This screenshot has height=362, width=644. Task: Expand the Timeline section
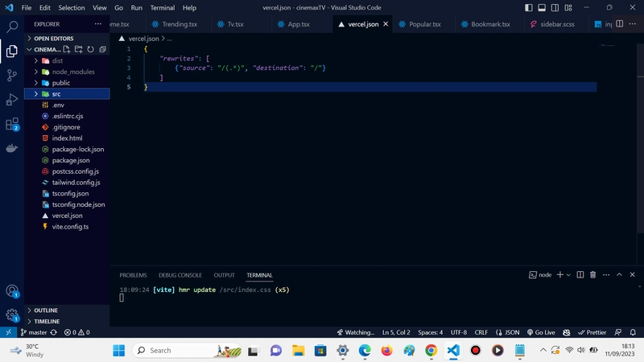(67, 321)
